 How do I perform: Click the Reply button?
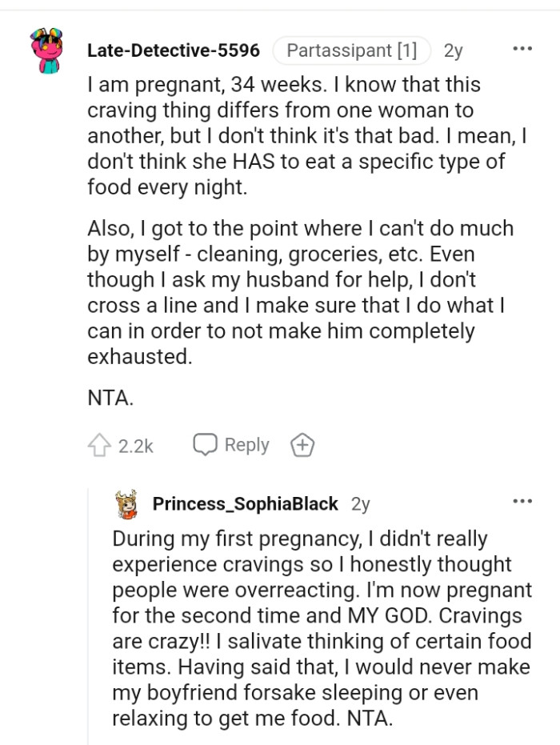click(245, 444)
